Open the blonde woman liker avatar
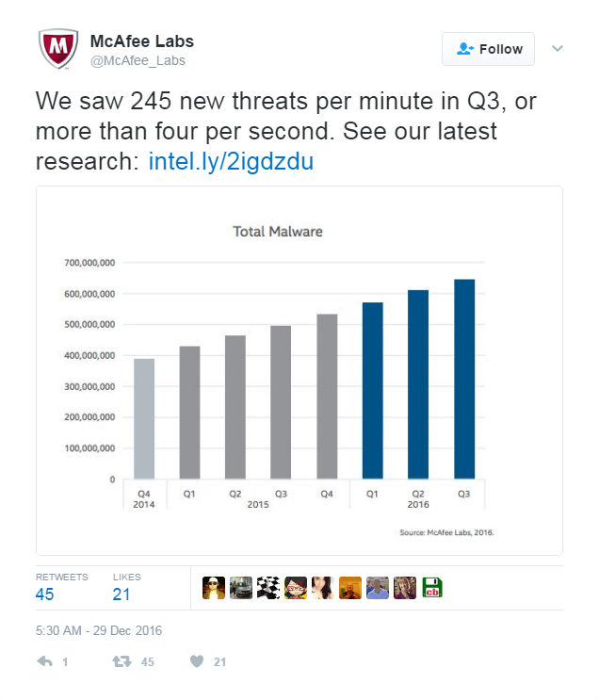 [405, 588]
